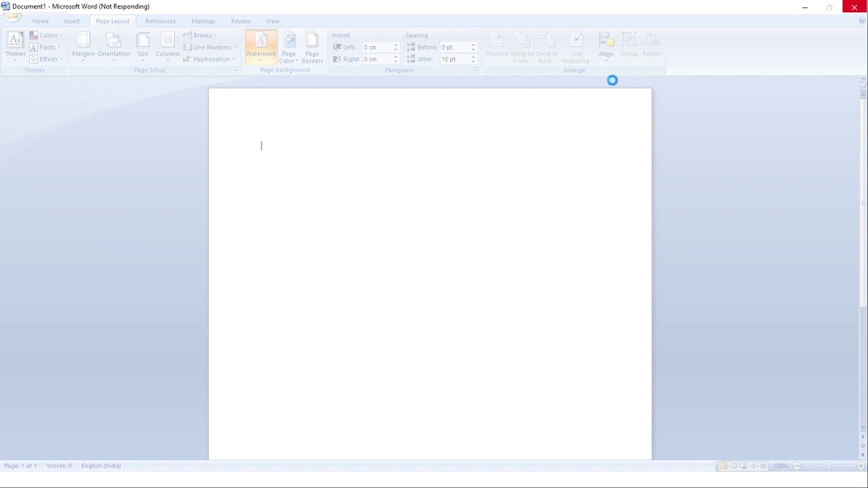Switch to the References tab
Screen dimensions: 868x488
pyautogui.click(x=160, y=21)
